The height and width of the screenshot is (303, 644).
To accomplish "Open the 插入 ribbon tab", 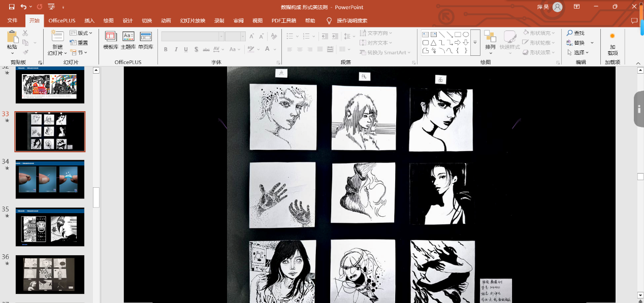I will point(89,21).
